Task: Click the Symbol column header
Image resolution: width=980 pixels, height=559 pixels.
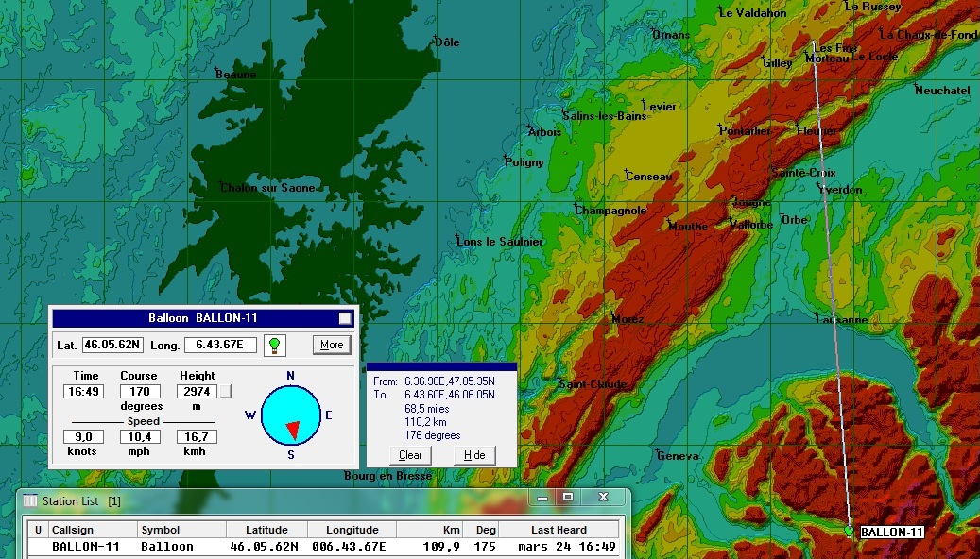Action: tap(181, 530)
